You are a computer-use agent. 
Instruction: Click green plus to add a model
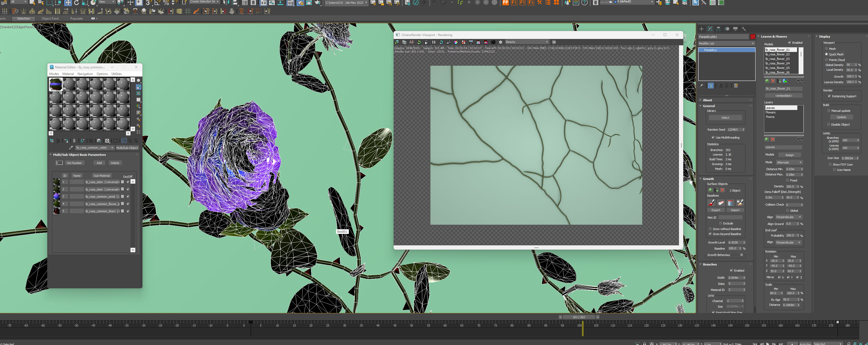tap(767, 81)
